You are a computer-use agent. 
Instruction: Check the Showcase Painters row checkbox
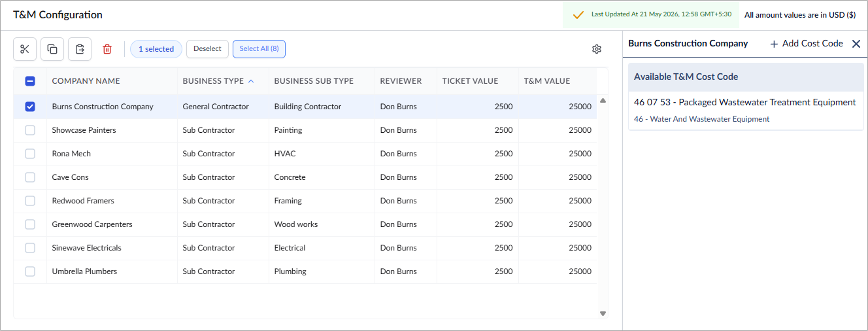pyautogui.click(x=30, y=130)
